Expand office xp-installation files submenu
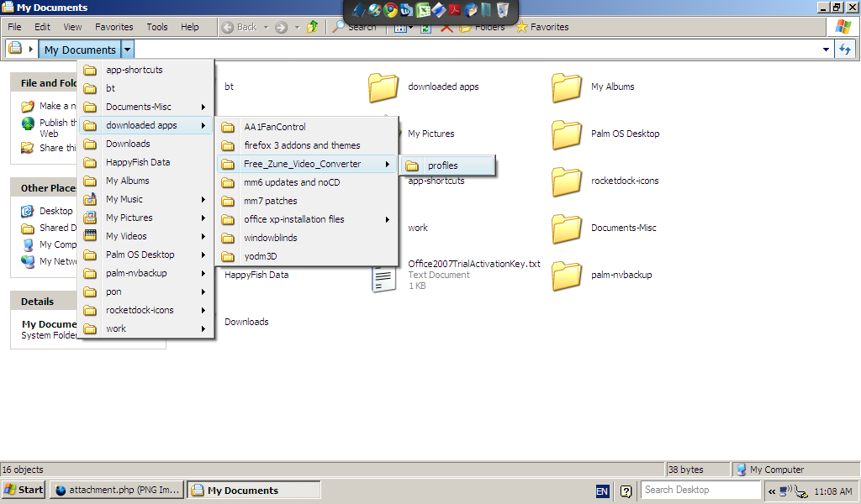 click(x=387, y=219)
